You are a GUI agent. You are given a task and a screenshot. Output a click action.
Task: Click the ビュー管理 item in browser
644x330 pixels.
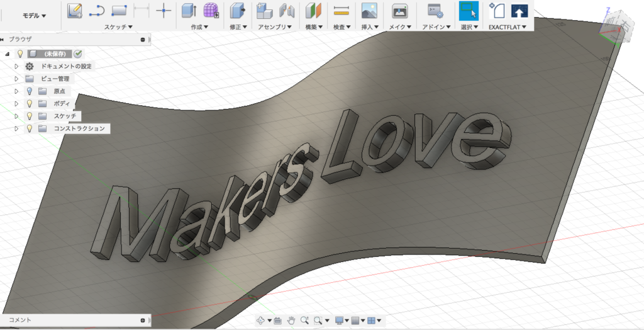pyautogui.click(x=55, y=79)
